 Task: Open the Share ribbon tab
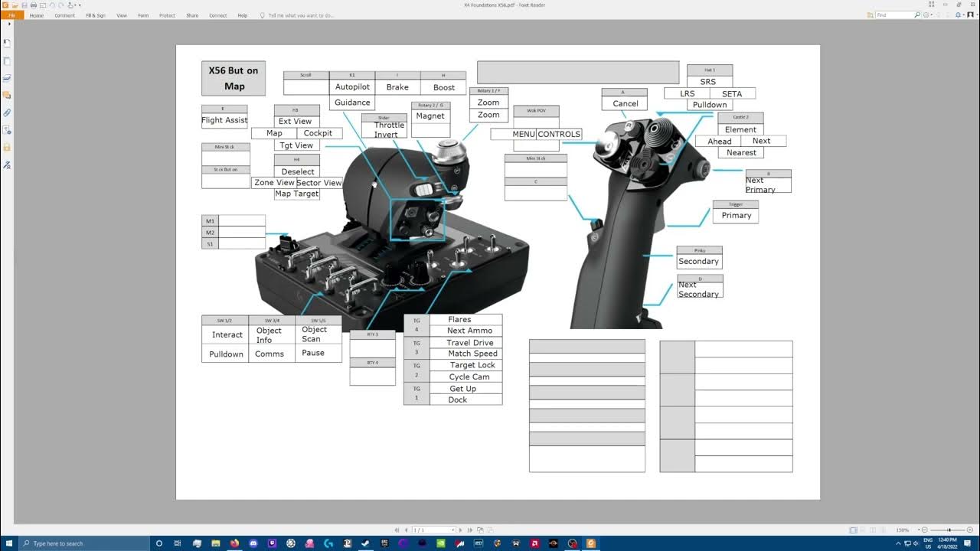pyautogui.click(x=192, y=15)
